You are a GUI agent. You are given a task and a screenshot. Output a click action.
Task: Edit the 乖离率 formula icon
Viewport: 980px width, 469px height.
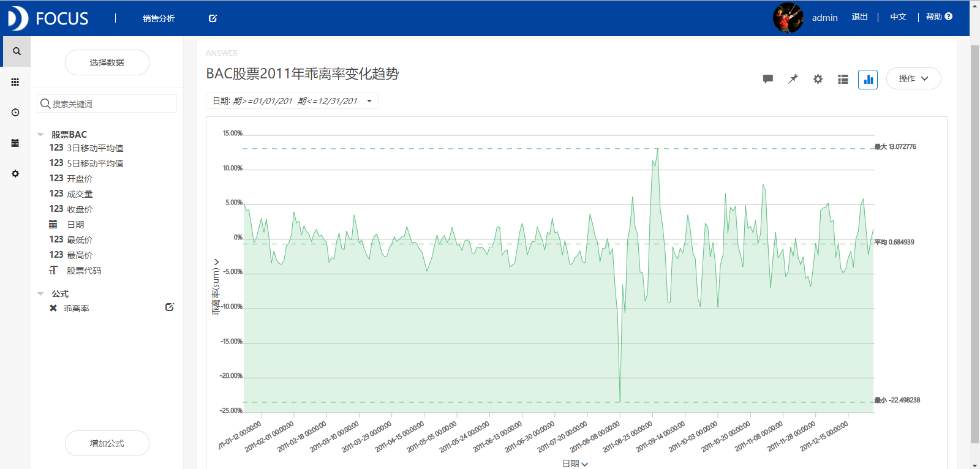tap(170, 307)
